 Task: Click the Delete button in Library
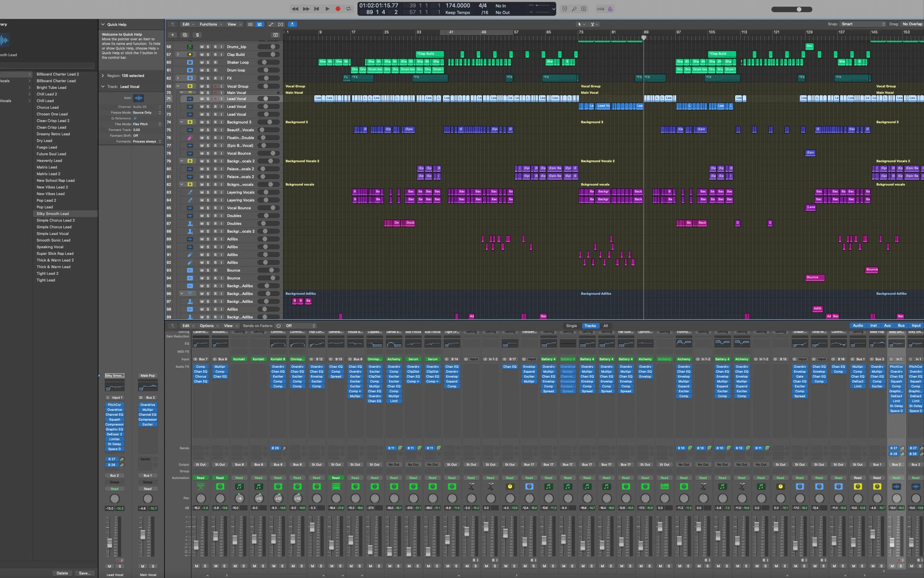62,573
